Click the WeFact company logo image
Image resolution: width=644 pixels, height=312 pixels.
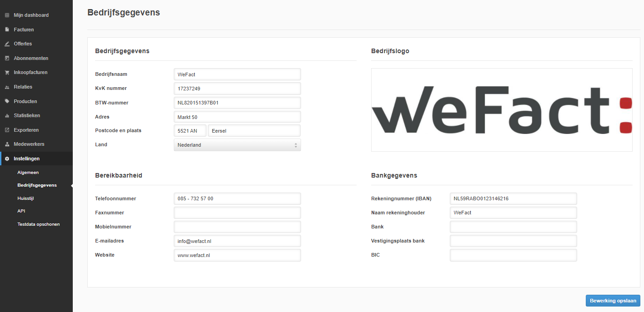point(502,110)
